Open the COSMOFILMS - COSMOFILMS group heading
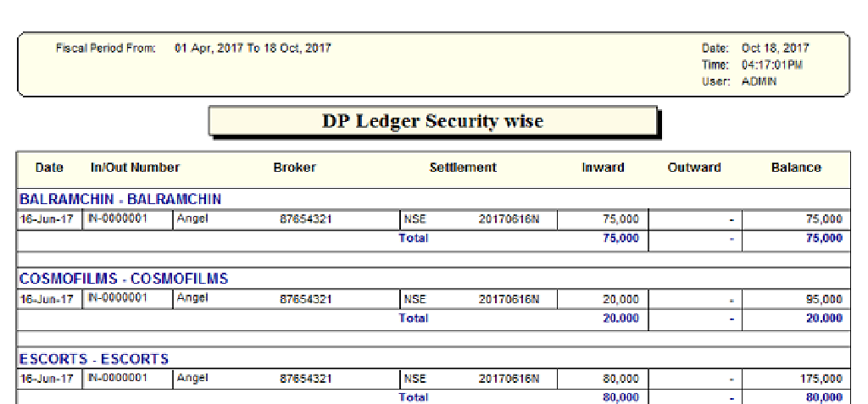Viewport: 868px width, 404px height. click(124, 279)
